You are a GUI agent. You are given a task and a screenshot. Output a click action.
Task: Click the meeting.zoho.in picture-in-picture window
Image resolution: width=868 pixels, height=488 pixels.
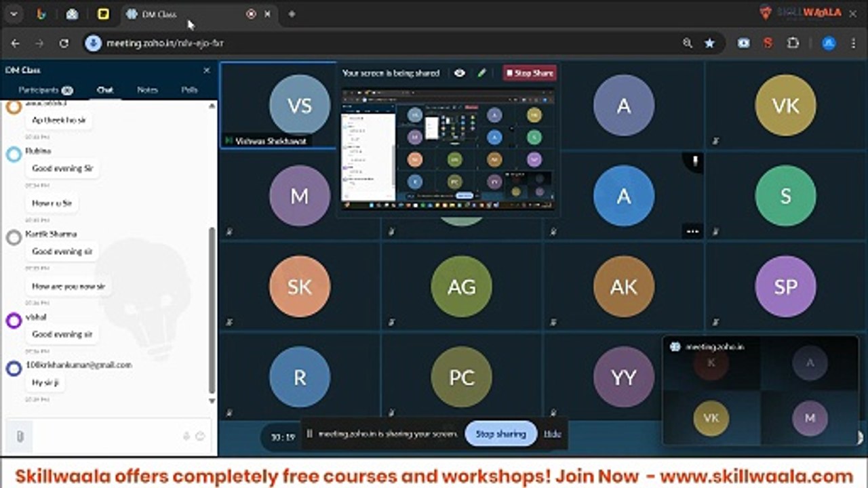click(761, 391)
